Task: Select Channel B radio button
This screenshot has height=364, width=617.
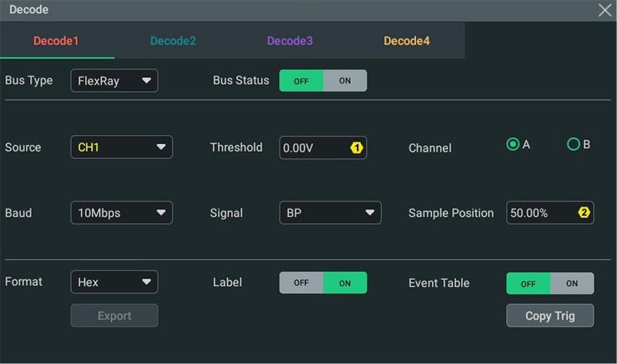Action: (573, 144)
